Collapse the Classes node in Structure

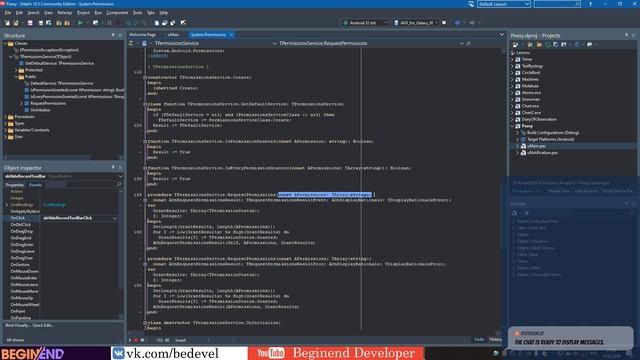click(x=6, y=43)
